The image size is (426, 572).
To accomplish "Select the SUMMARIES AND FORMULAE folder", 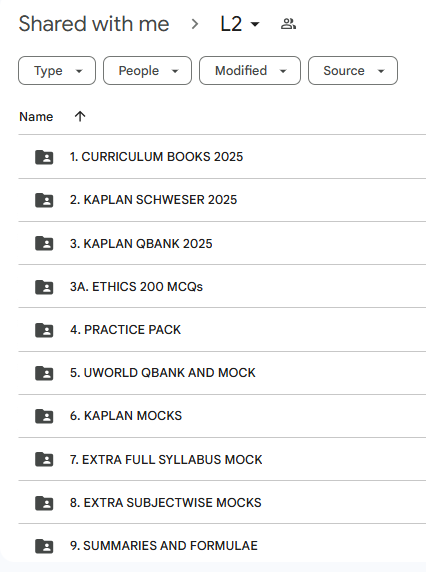I will tap(222, 545).
